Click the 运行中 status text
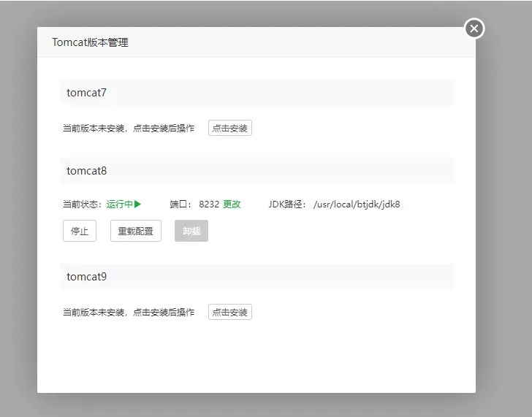532x417 pixels. (x=119, y=204)
